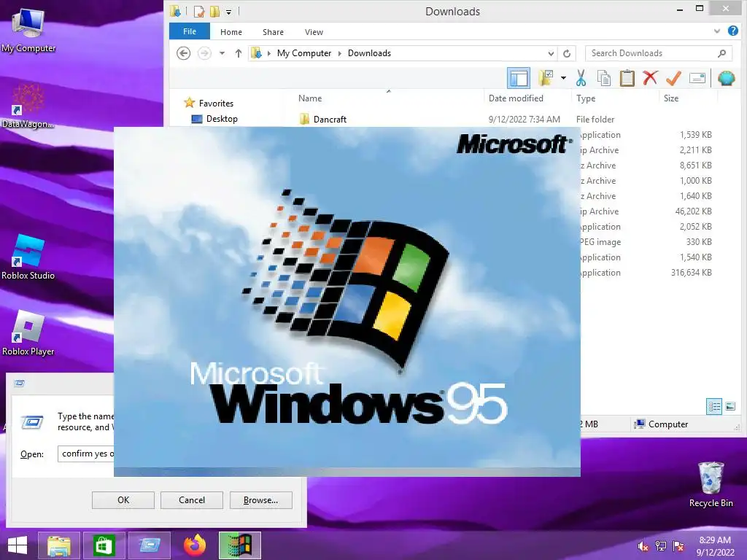This screenshot has width=747, height=560.
Task: Click the Paste clipboard icon
Action: pos(627,78)
